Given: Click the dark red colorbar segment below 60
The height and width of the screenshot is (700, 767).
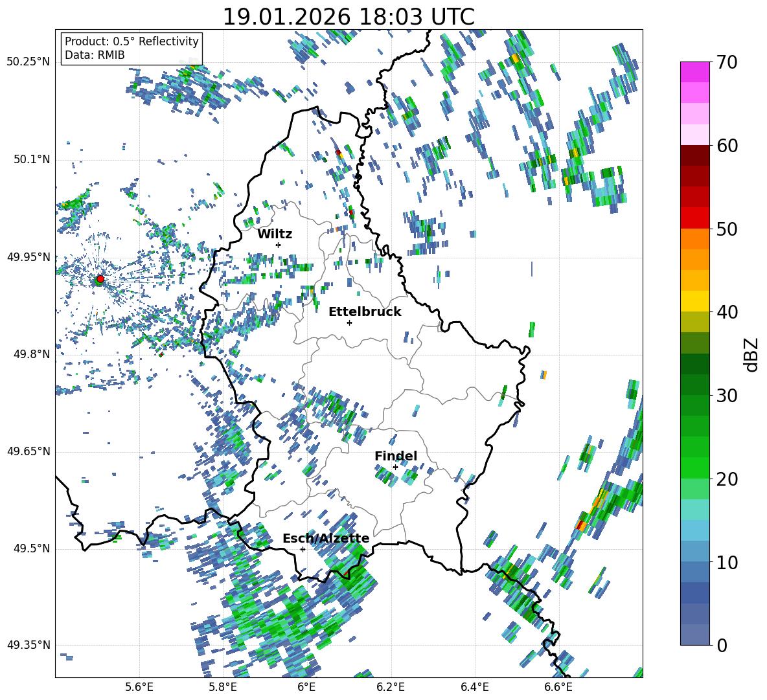Looking at the screenshot, I should (694, 155).
